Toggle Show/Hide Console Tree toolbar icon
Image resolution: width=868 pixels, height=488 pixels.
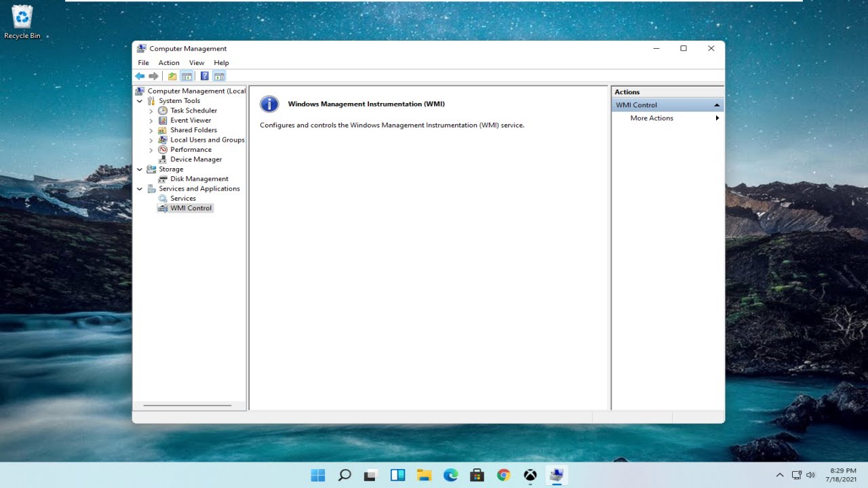[x=186, y=76]
